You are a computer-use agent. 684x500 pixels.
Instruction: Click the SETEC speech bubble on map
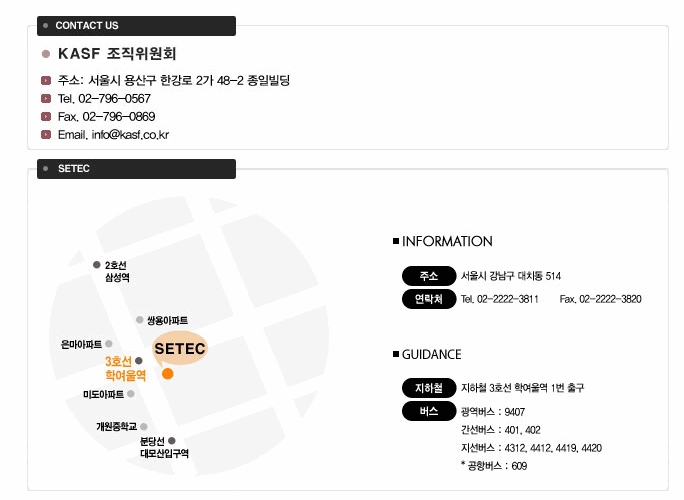(x=180, y=349)
